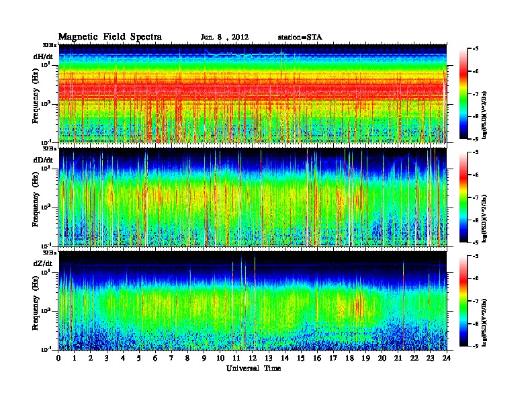Click the "Universal Time" axis title
532x411 pixels.
(x=253, y=368)
